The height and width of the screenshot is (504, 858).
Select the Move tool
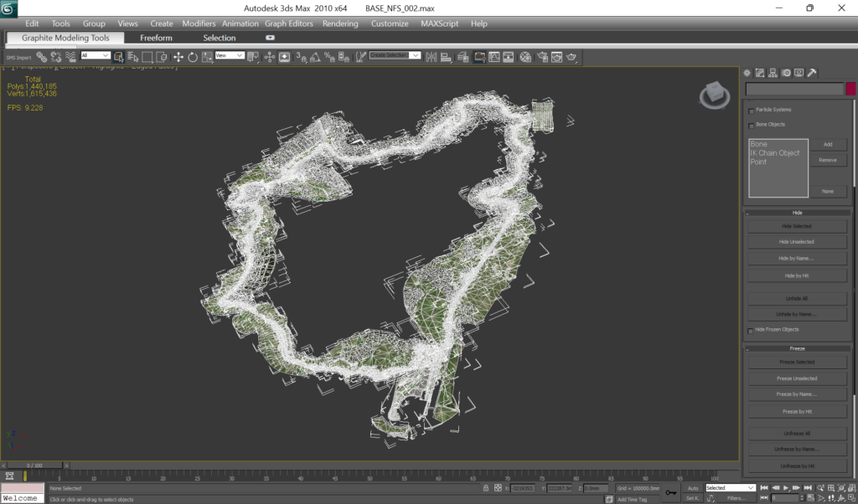pyautogui.click(x=178, y=57)
